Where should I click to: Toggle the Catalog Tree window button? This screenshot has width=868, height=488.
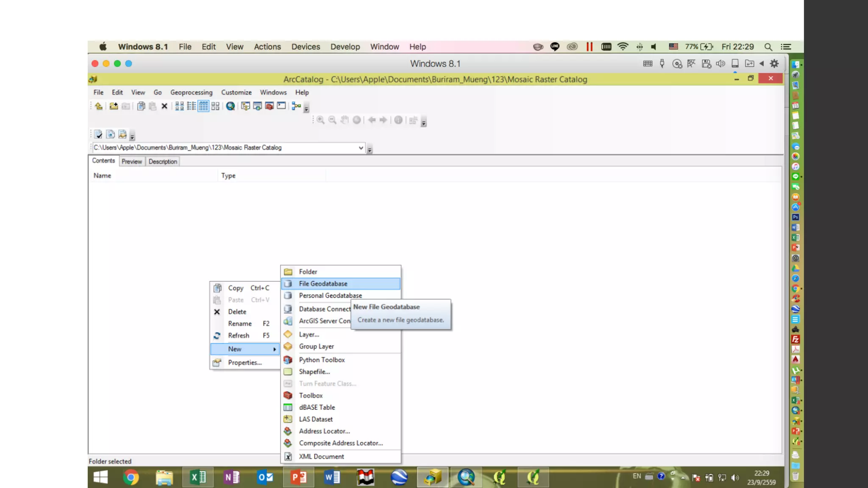pos(245,106)
